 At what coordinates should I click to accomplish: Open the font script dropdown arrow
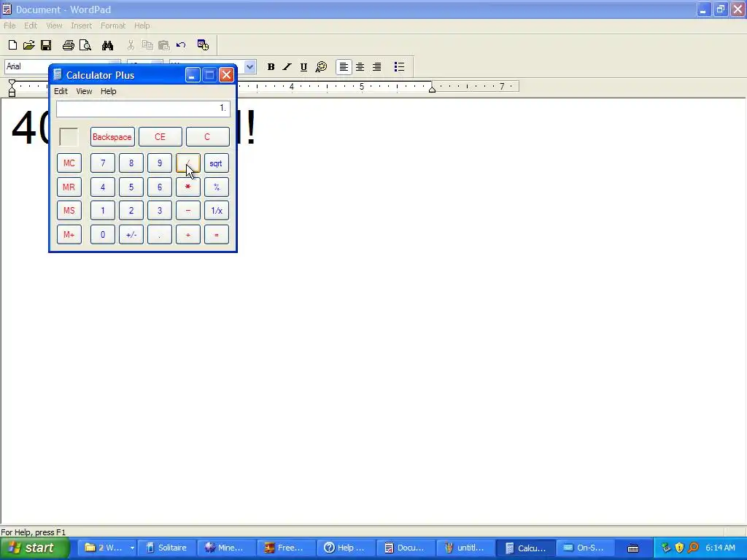(x=250, y=67)
